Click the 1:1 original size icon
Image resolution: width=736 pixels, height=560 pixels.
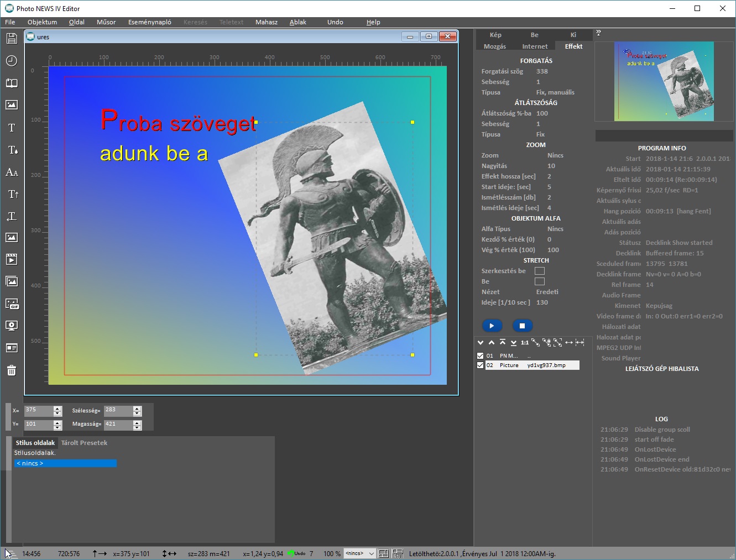(524, 343)
